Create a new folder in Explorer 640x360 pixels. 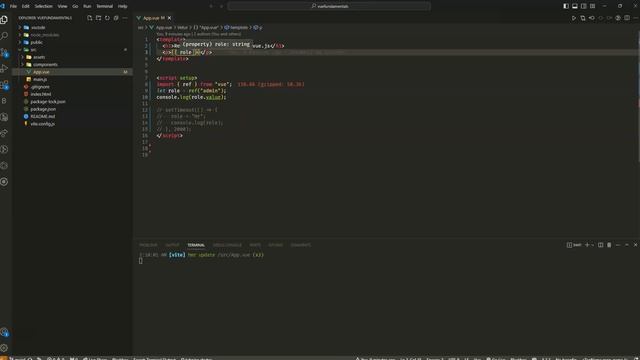pos(98,18)
